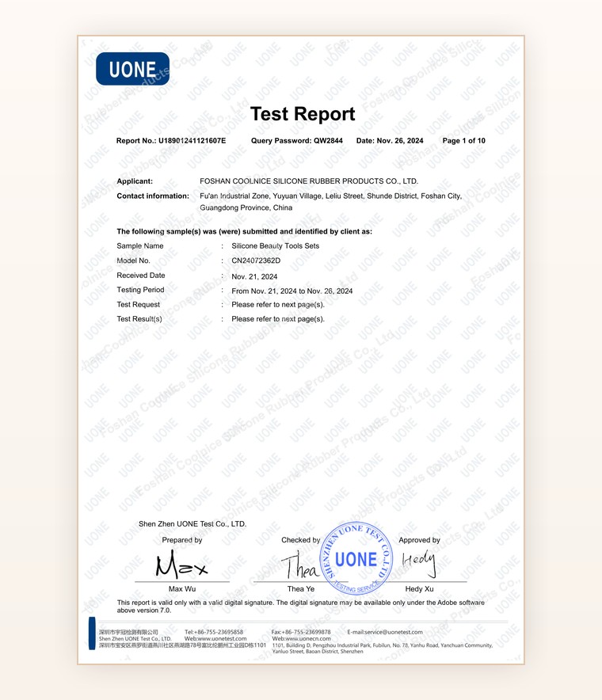Click applicant name FOSHAN COOLNICE SILICONE RUBBER PRODUCTS
Viewport: 602px width, 700px height.
pos(309,181)
